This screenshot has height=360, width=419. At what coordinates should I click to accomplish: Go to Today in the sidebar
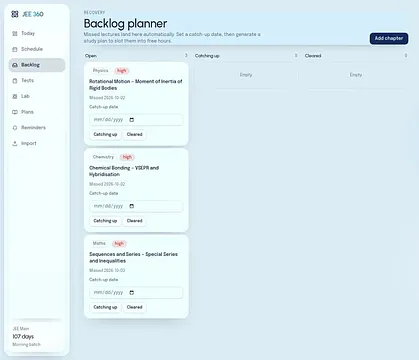37,33
